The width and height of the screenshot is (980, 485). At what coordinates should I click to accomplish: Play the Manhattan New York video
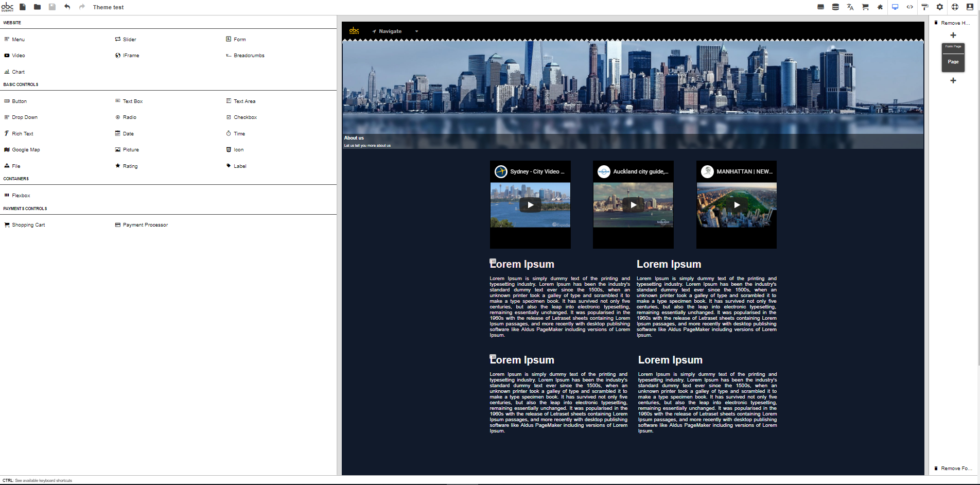[x=737, y=205]
